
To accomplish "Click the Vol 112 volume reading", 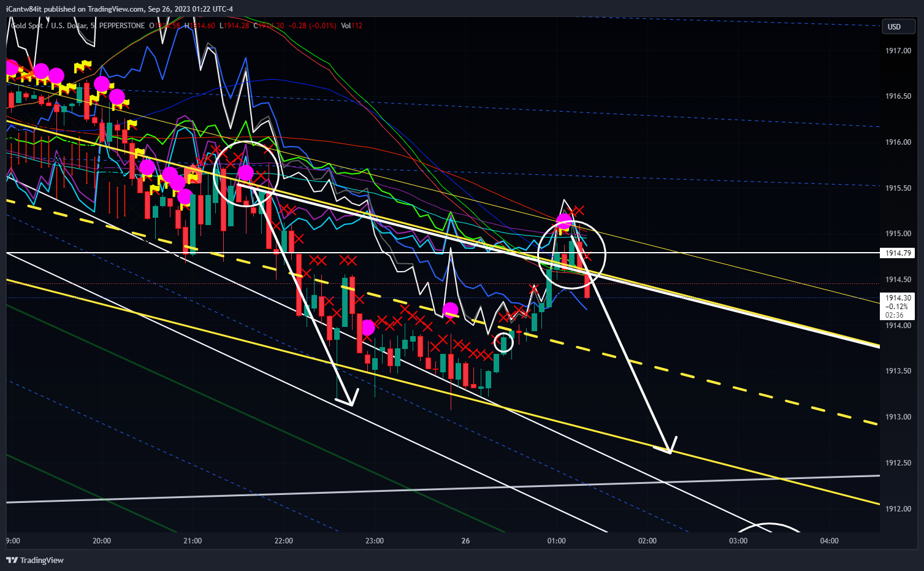I will tap(351, 26).
